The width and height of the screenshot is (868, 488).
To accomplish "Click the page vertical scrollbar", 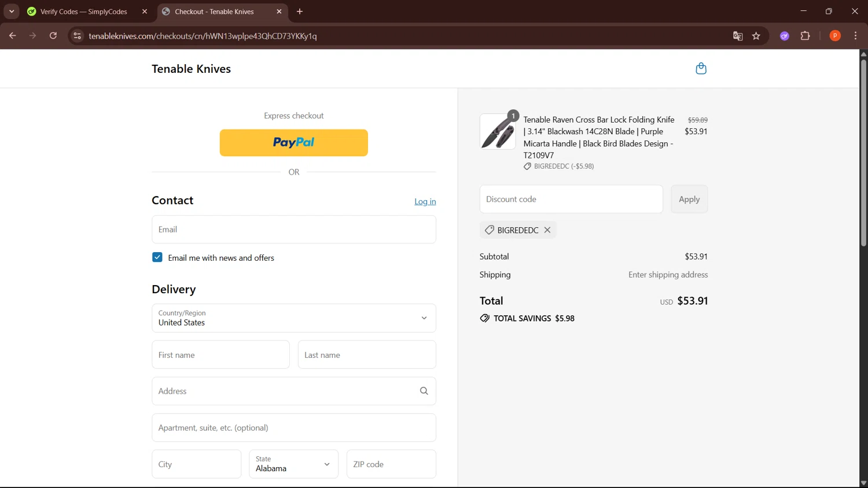I will [x=863, y=153].
